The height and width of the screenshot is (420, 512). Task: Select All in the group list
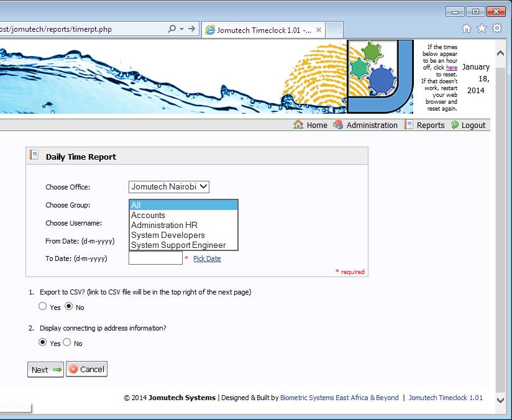coord(183,205)
